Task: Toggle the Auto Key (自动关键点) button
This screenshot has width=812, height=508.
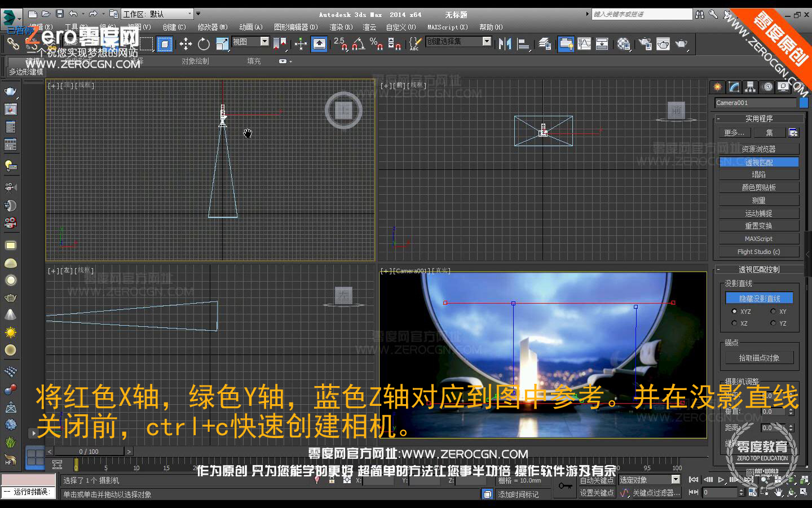Action: point(597,480)
